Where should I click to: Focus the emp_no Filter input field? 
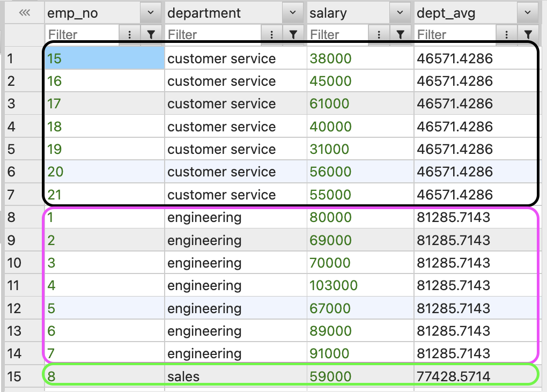(x=83, y=34)
